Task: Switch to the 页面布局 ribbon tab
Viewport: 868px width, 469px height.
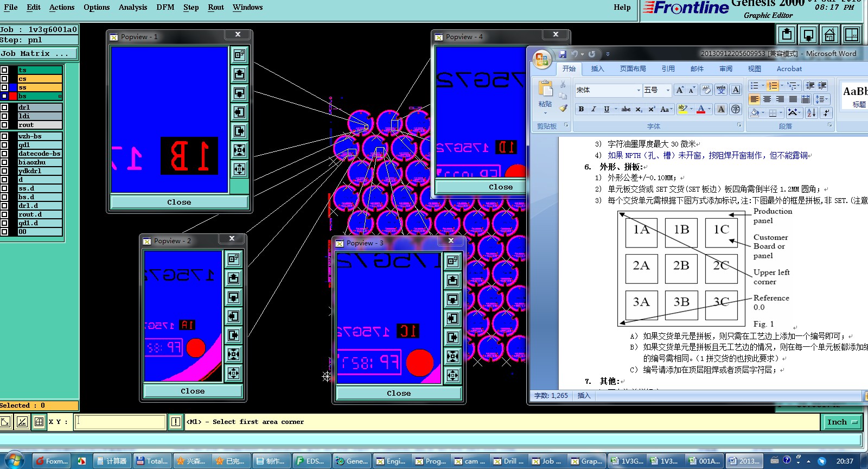Action: pos(633,69)
